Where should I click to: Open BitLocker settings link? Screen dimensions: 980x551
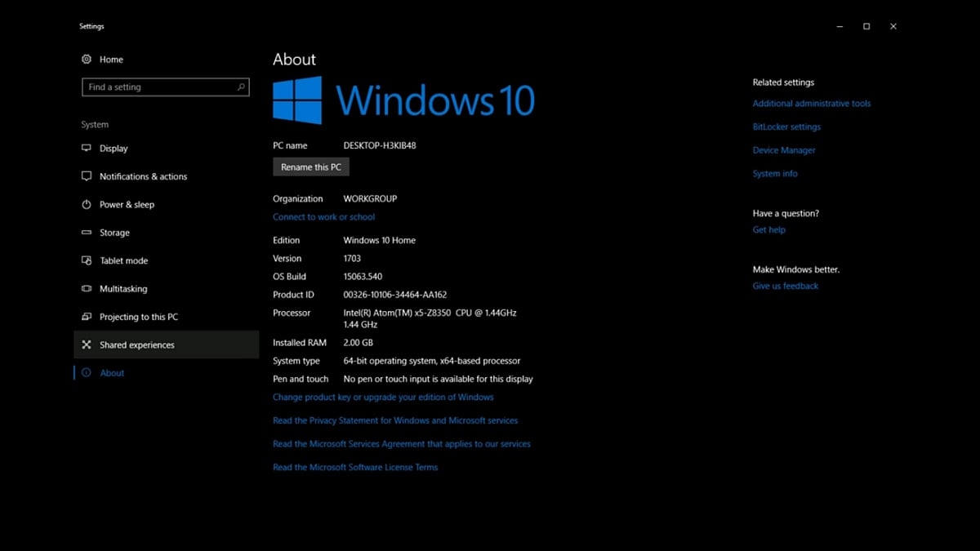click(786, 127)
